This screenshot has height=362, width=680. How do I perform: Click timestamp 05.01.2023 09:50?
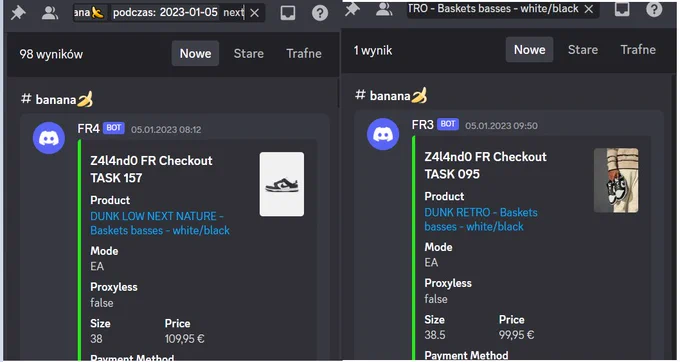click(501, 126)
